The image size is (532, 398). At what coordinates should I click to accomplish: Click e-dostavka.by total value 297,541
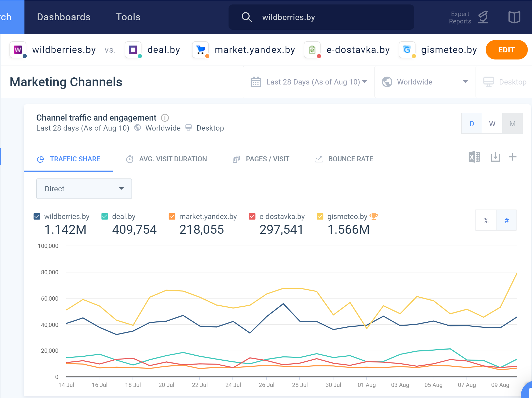coord(281,229)
